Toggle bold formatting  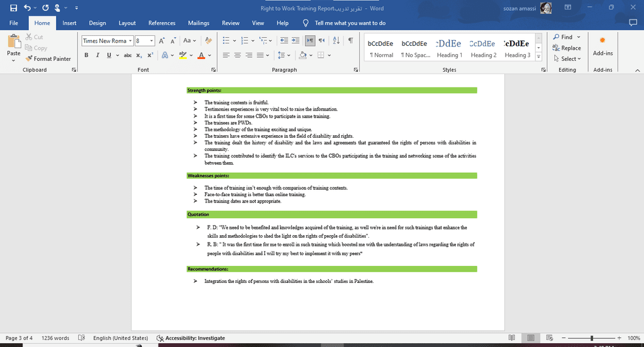pos(86,55)
